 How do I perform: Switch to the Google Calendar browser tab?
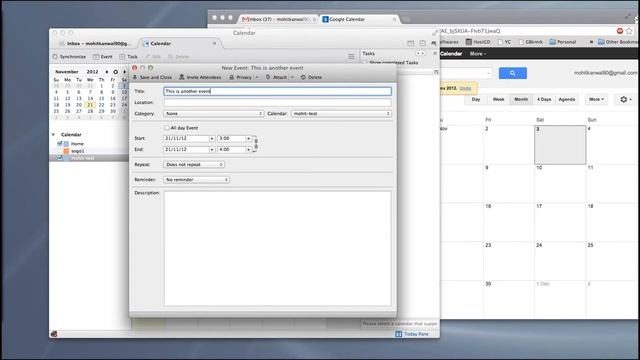point(358,19)
